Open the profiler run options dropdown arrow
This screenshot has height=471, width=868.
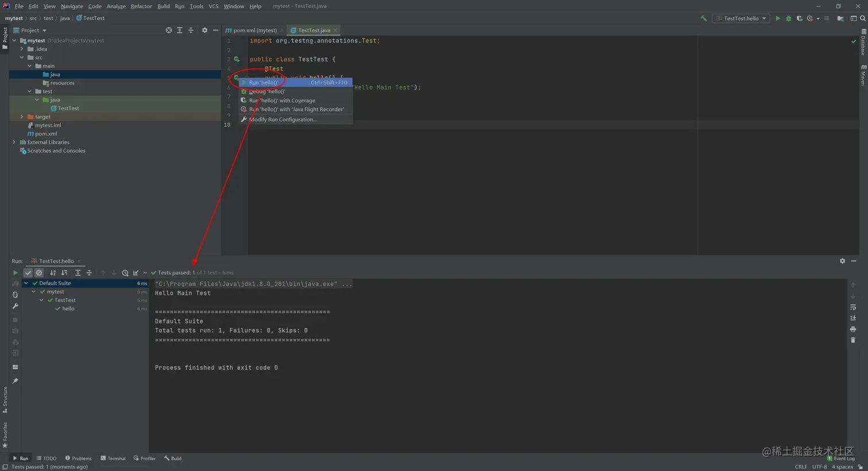pyautogui.click(x=818, y=18)
